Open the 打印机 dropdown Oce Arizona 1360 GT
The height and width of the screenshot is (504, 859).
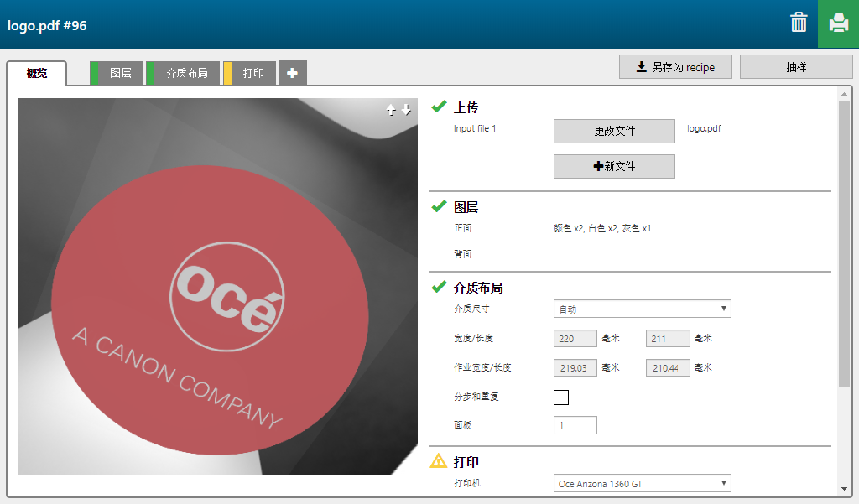[642, 483]
